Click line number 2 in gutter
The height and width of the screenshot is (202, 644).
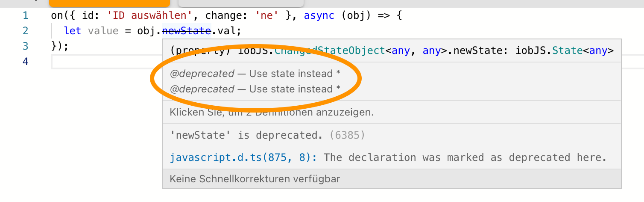point(25,31)
